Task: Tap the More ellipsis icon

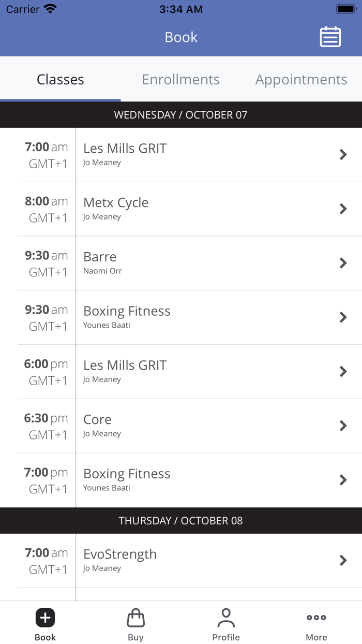Action: click(316, 617)
